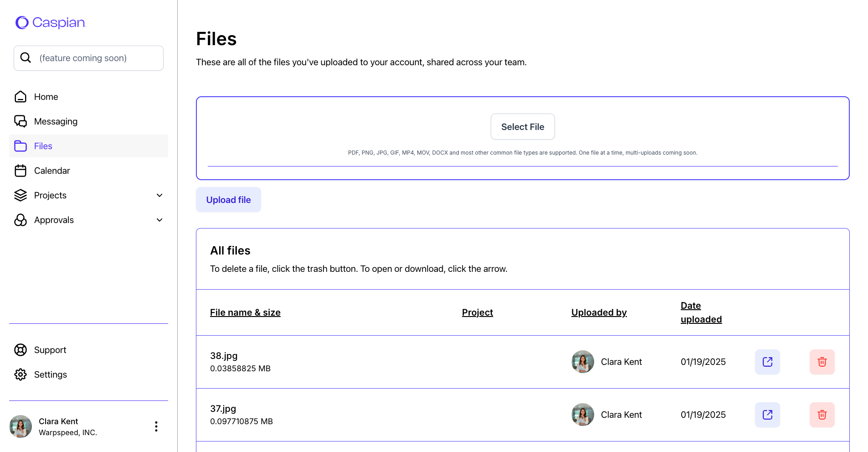
Task: Open Messaging from the sidebar
Action: [55, 121]
